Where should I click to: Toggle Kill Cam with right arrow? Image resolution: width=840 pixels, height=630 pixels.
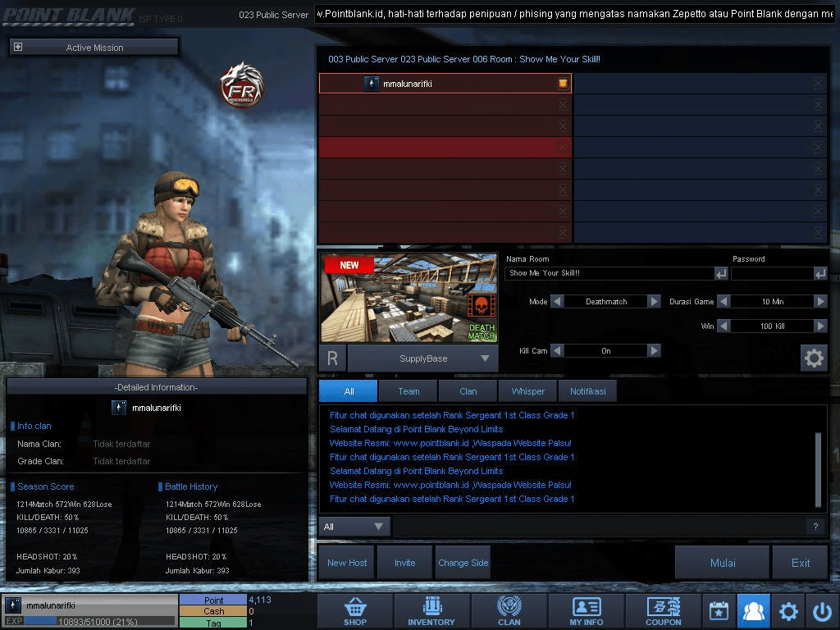click(x=654, y=351)
